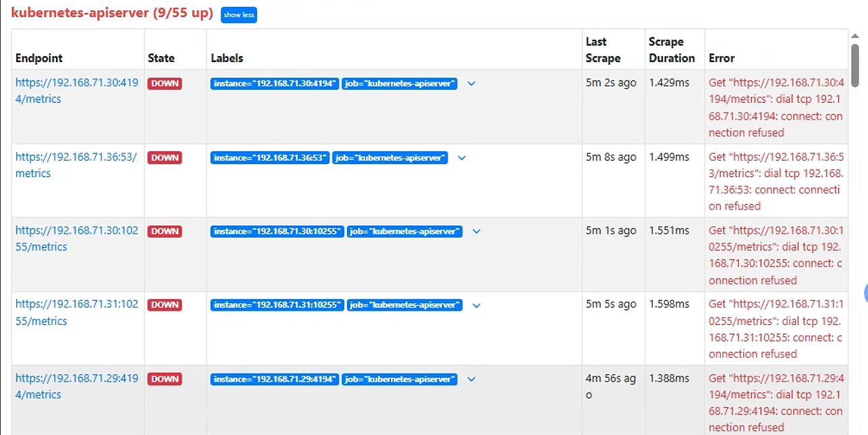Open the 192.168.71.30:4194/metrics endpoint link
Viewport: 868px width, 435px height.
(x=77, y=91)
